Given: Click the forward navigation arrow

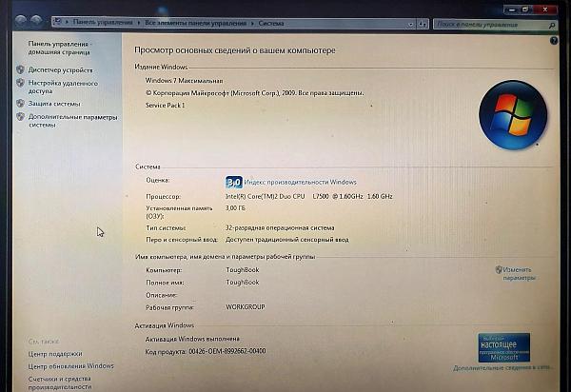Looking at the screenshot, I should pyautogui.click(x=36, y=20).
